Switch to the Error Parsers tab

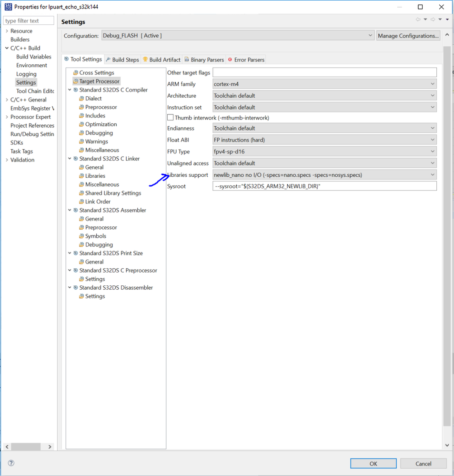click(246, 60)
